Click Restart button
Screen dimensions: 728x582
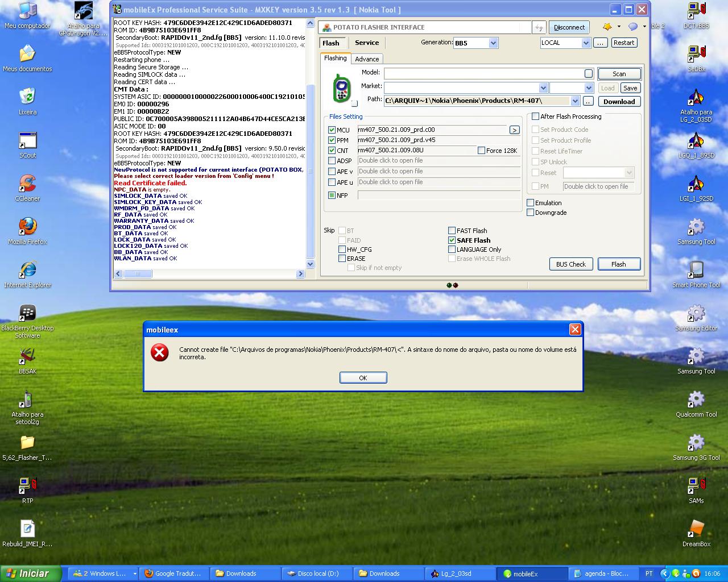coord(624,43)
